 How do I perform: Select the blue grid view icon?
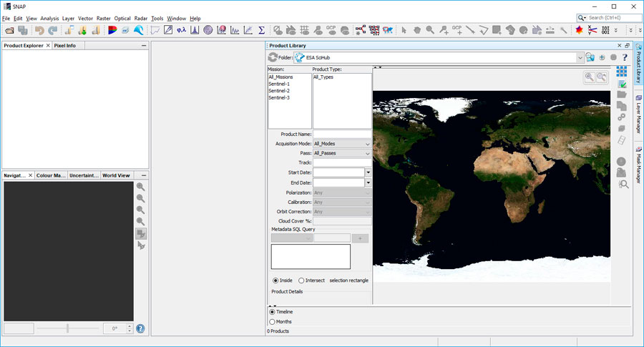point(622,72)
